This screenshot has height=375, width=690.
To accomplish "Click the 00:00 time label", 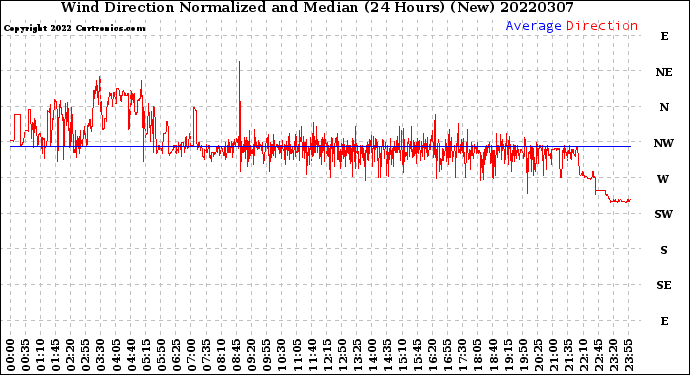I will tap(11, 355).
